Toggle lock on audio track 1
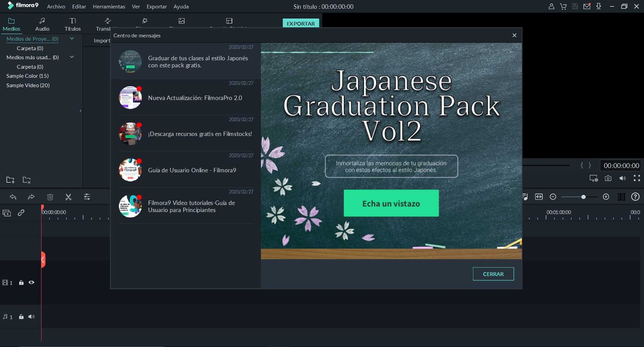Viewport: 644px width, 347px height. 21,317
